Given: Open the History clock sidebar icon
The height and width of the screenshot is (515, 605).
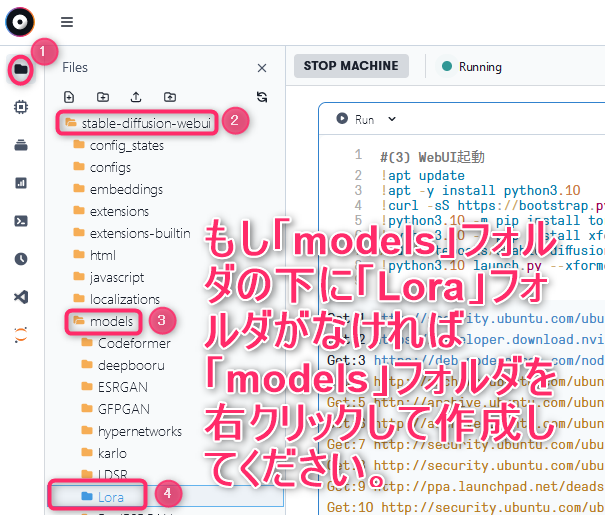Looking at the screenshot, I should pyautogui.click(x=21, y=259).
